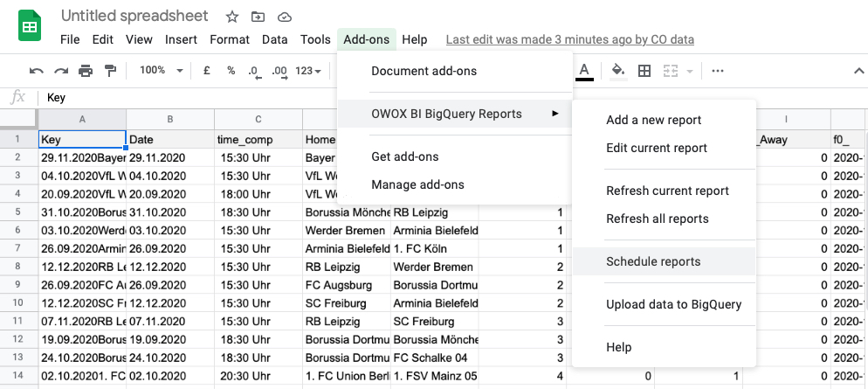Select the 20:30 Uhr cell
This screenshot has width=868, height=389.
point(258,376)
